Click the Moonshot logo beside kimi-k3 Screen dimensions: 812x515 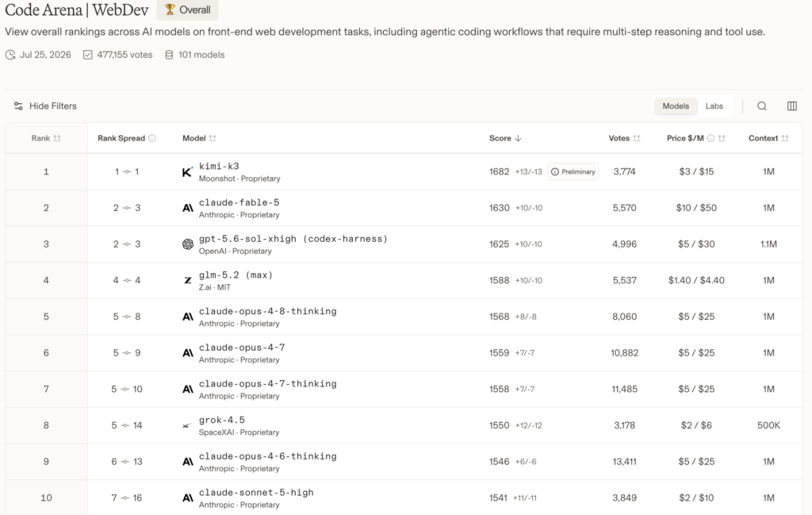(187, 172)
